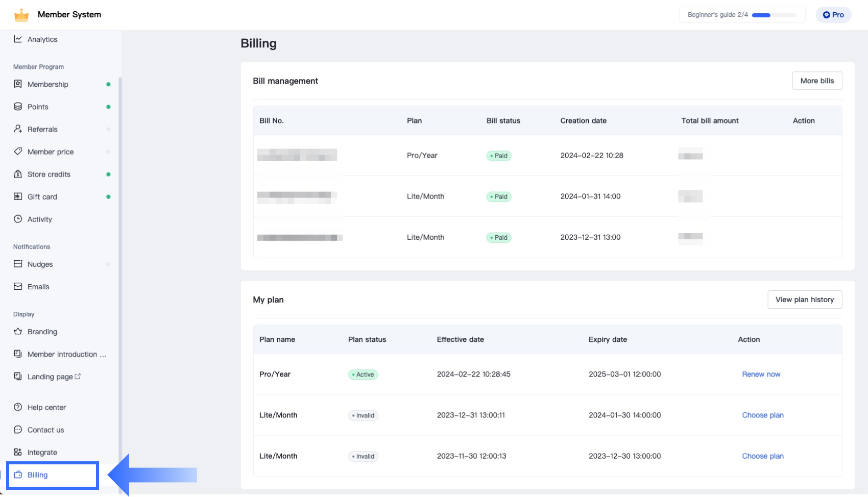Click the Analytics chart icon
Screen dimensions: 868x497
coord(18,39)
